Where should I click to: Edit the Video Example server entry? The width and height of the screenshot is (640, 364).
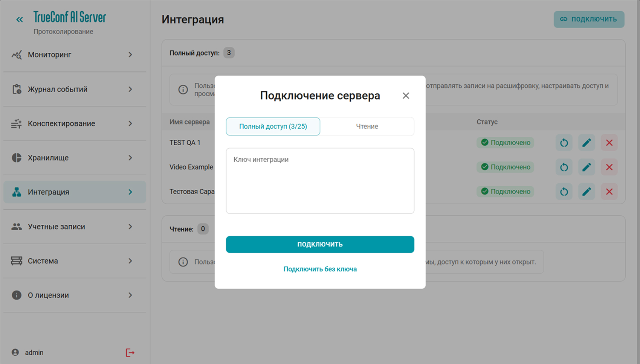click(x=587, y=167)
